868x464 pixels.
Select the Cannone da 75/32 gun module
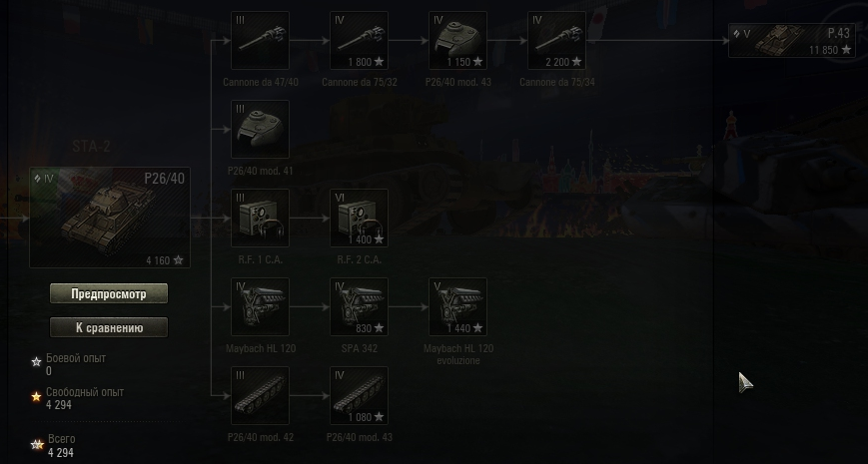(x=359, y=40)
